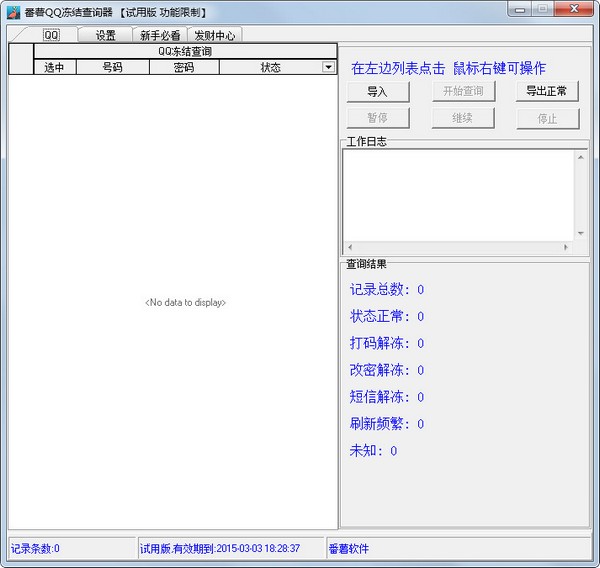Open the 设置 tab

click(106, 35)
